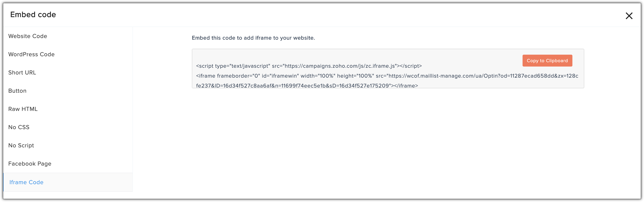The image size is (644, 202).
Task: Click the Copy to Clipboard button
Action: click(x=547, y=61)
